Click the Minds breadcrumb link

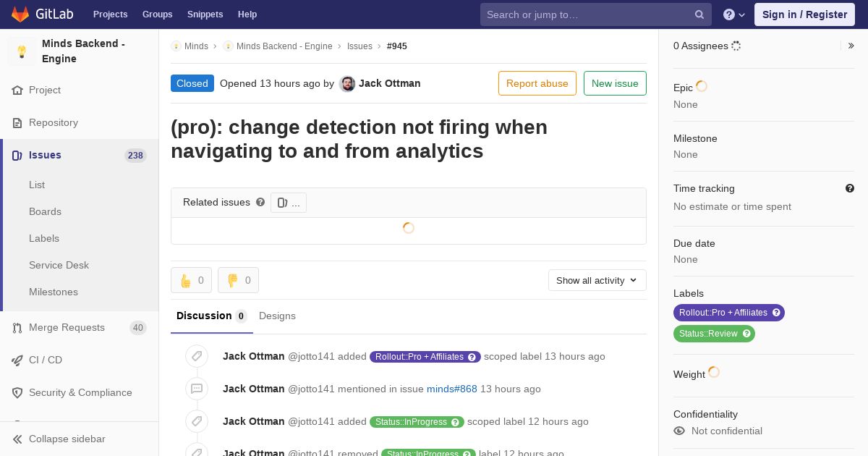(196, 46)
